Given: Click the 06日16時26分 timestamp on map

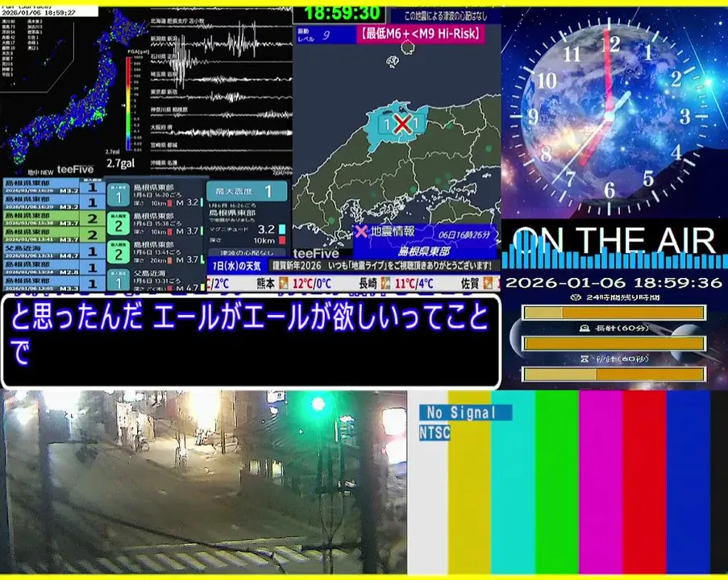Looking at the screenshot, I should (x=464, y=234).
